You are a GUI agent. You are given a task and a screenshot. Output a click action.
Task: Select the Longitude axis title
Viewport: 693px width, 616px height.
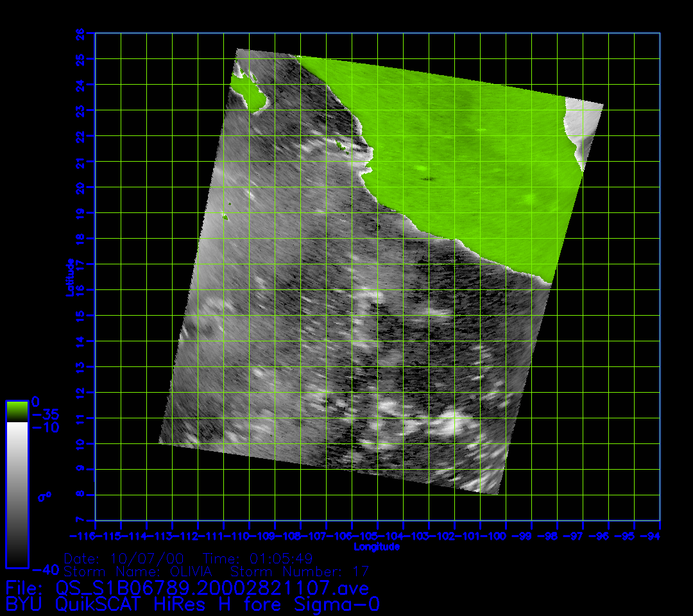pos(377,547)
